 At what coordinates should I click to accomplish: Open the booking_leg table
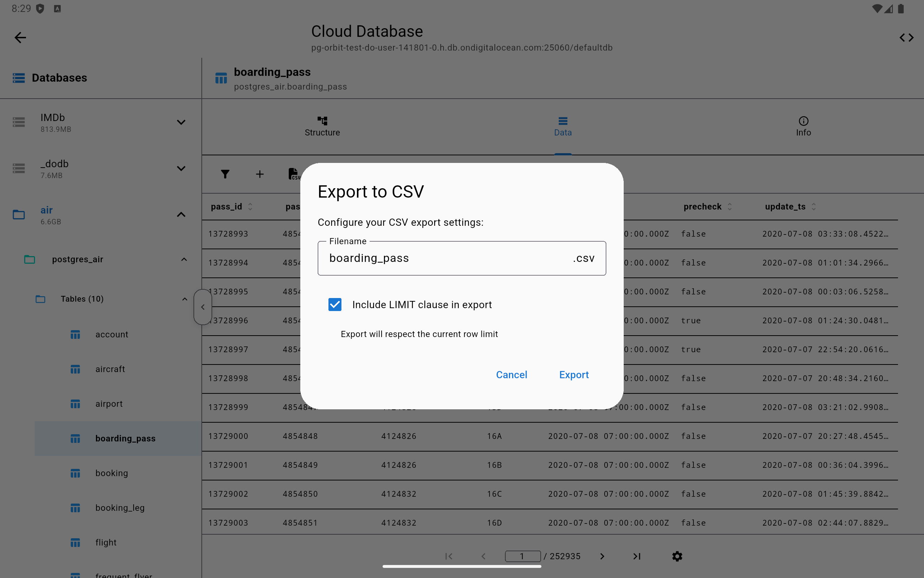pyautogui.click(x=120, y=508)
